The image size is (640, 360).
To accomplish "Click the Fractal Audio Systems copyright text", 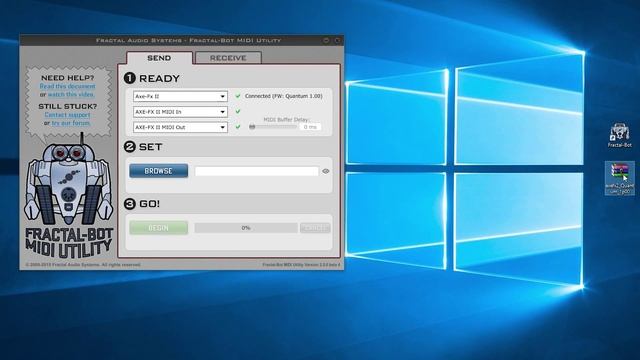I will (83, 265).
